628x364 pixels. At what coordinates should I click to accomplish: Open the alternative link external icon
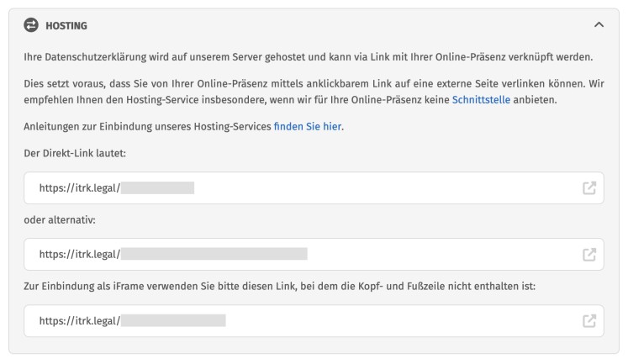589,254
